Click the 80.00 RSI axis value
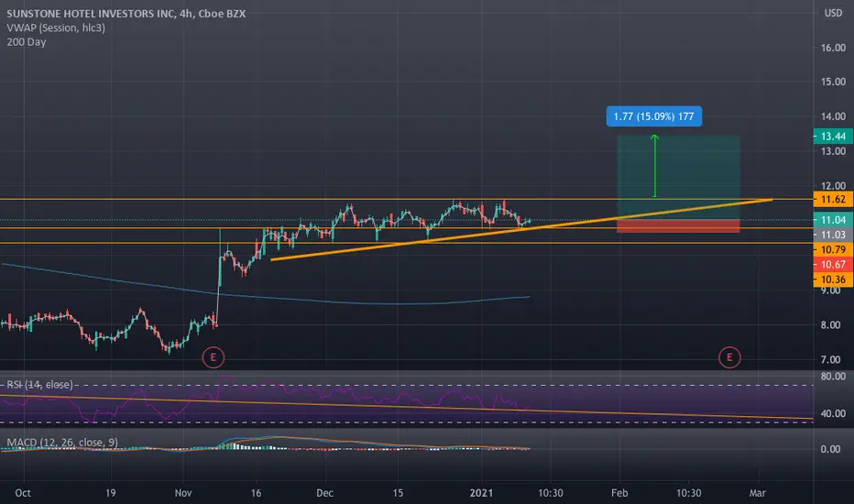 click(x=833, y=377)
